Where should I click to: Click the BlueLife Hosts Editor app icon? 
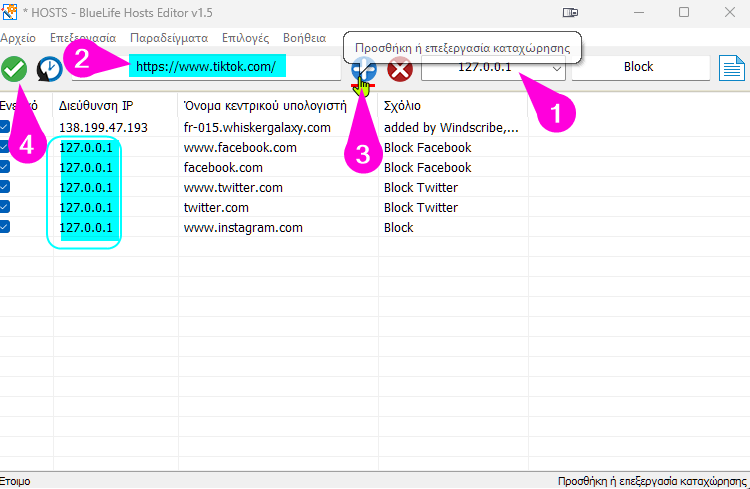click(x=9, y=12)
